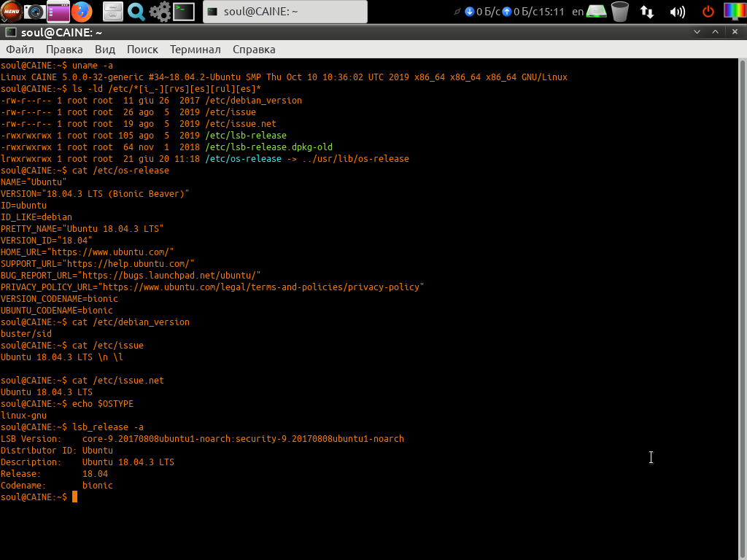Close the terminal window with X
747x560 pixels.
click(x=735, y=32)
